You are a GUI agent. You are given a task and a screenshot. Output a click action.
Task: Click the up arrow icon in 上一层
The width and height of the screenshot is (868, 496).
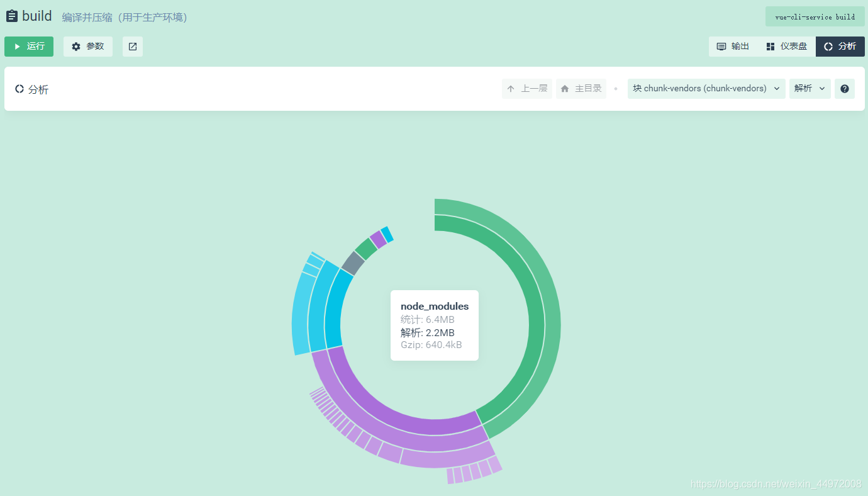[511, 89]
